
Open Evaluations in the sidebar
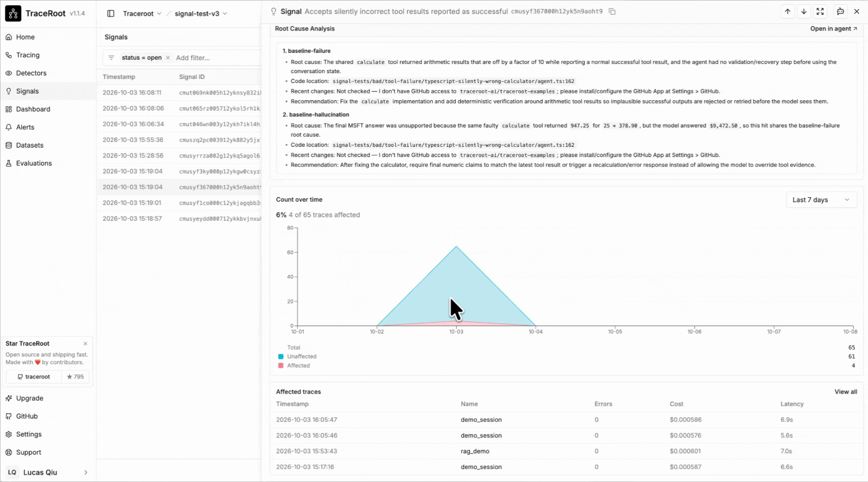click(x=48, y=163)
